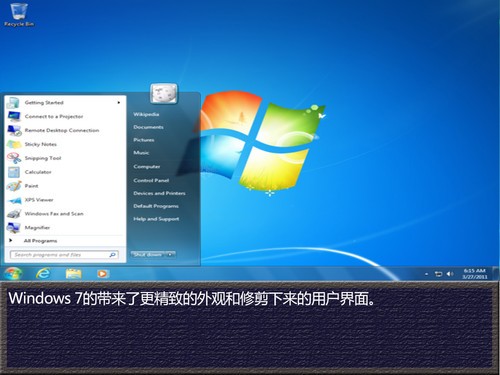The image size is (500, 375).
Task: Expand the Shut down options arrow
Action: coord(170,255)
